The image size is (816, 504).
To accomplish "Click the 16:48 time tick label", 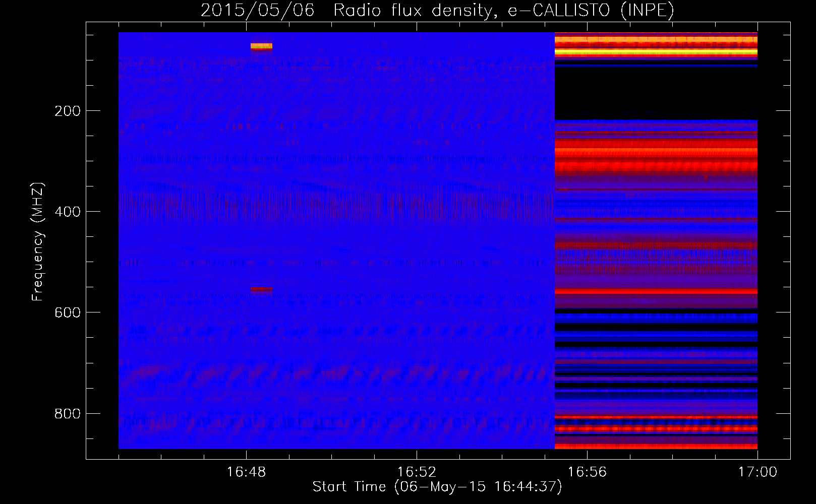I will coord(246,472).
